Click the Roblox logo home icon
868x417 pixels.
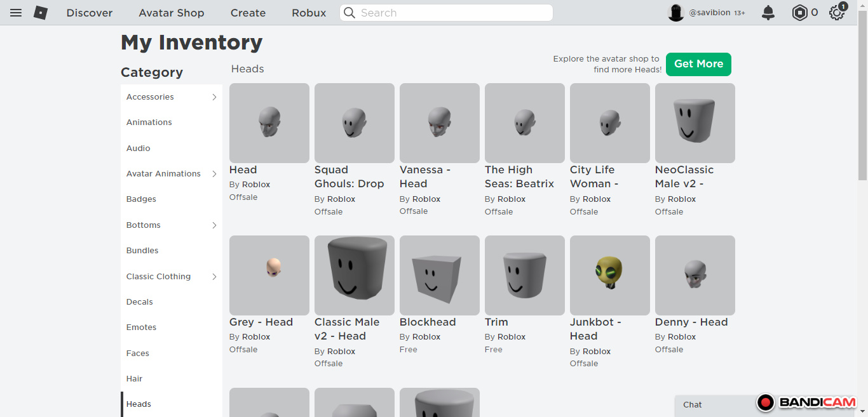tap(41, 13)
